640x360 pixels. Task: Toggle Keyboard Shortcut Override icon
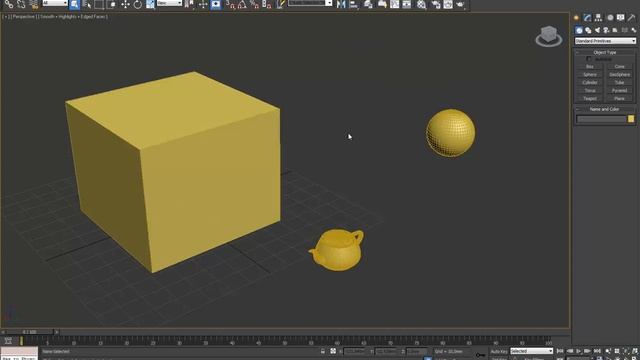216,4
